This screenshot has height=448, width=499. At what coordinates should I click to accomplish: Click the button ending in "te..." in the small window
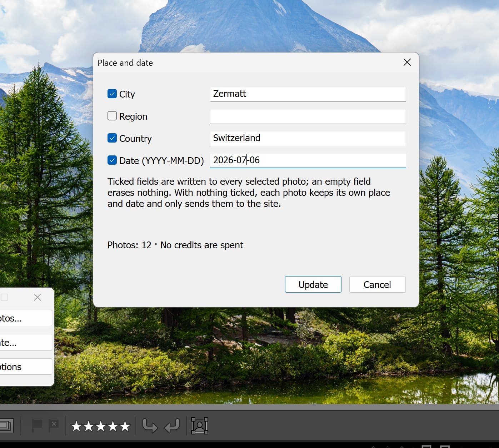coord(26,342)
